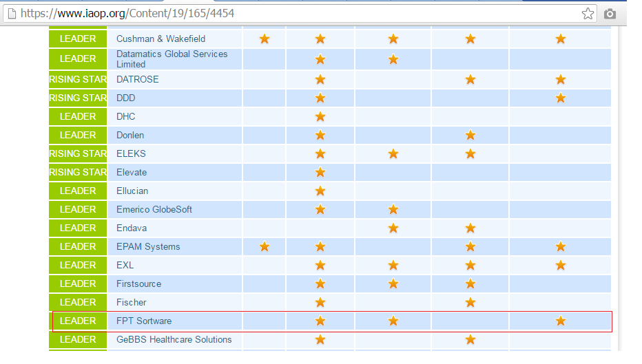The image size is (642, 364).
Task: Click the last star in FPT Sortware row
Action: [561, 321]
